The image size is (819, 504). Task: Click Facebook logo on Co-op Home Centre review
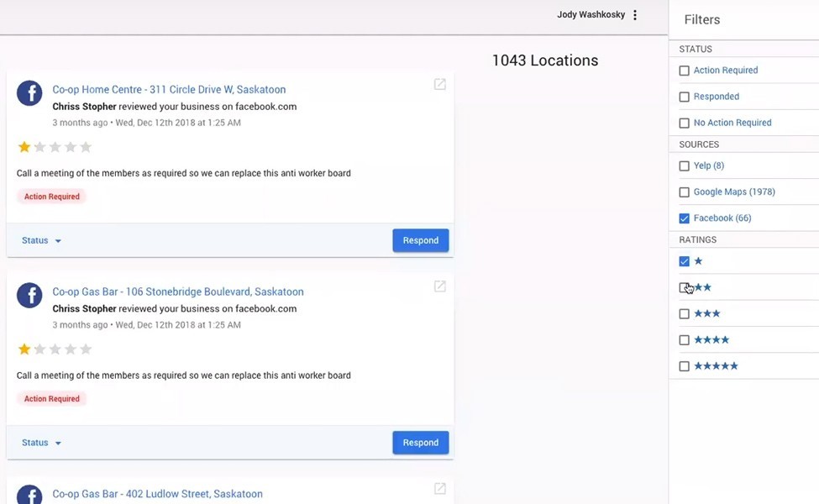coord(29,93)
